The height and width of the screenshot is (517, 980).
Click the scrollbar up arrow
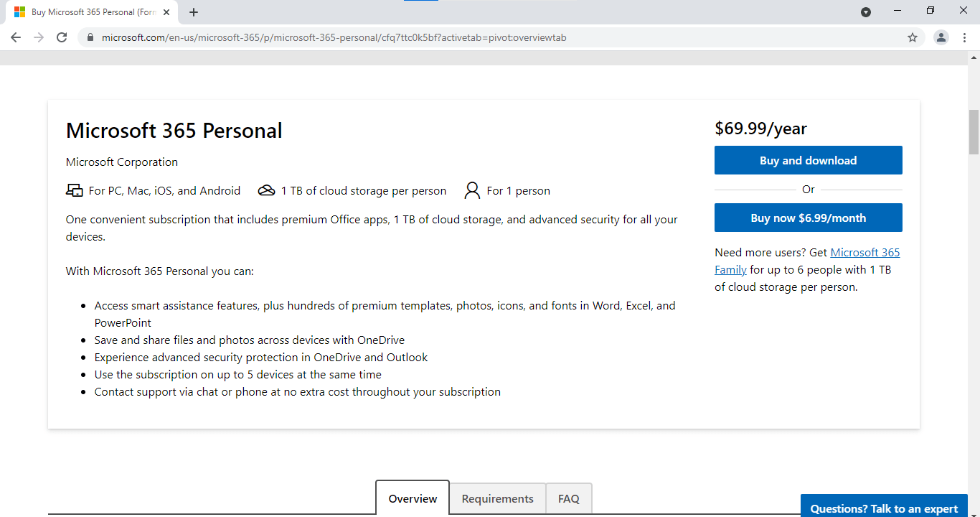[974, 57]
